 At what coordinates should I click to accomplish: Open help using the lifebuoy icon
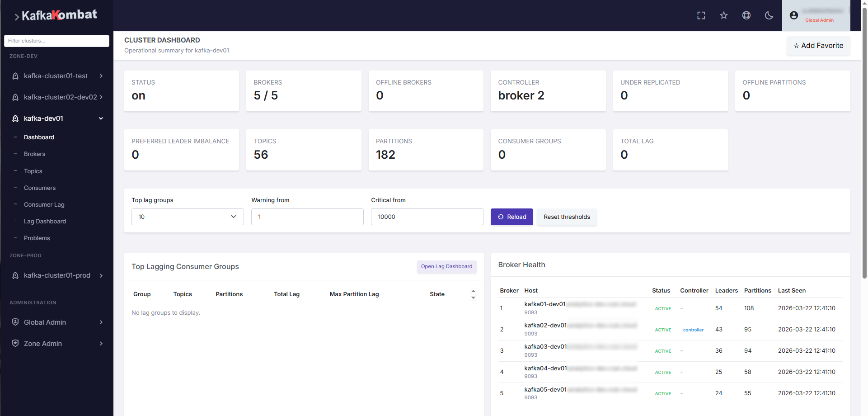[746, 15]
